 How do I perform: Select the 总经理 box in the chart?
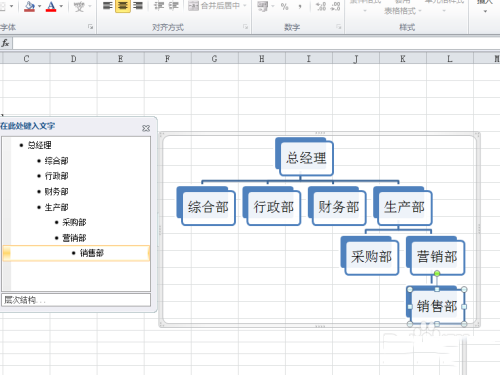tap(306, 158)
